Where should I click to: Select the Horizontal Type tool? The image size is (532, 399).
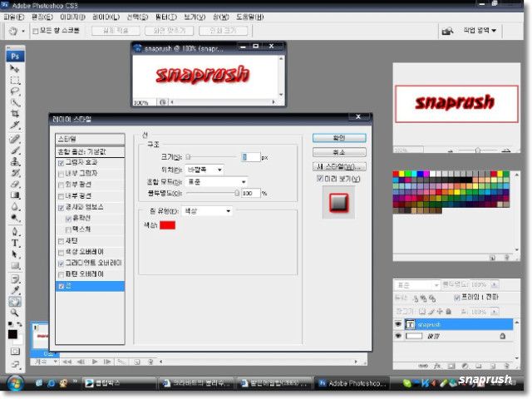pyautogui.click(x=15, y=243)
